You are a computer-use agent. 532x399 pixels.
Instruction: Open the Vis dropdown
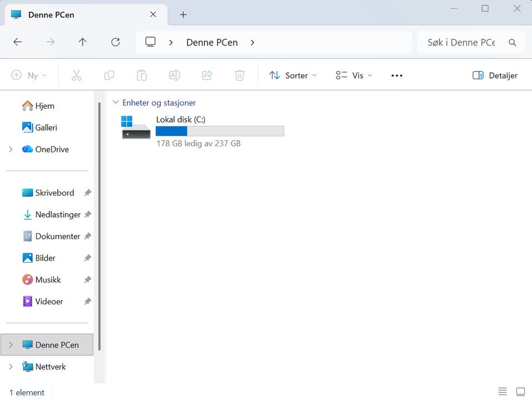(x=354, y=75)
